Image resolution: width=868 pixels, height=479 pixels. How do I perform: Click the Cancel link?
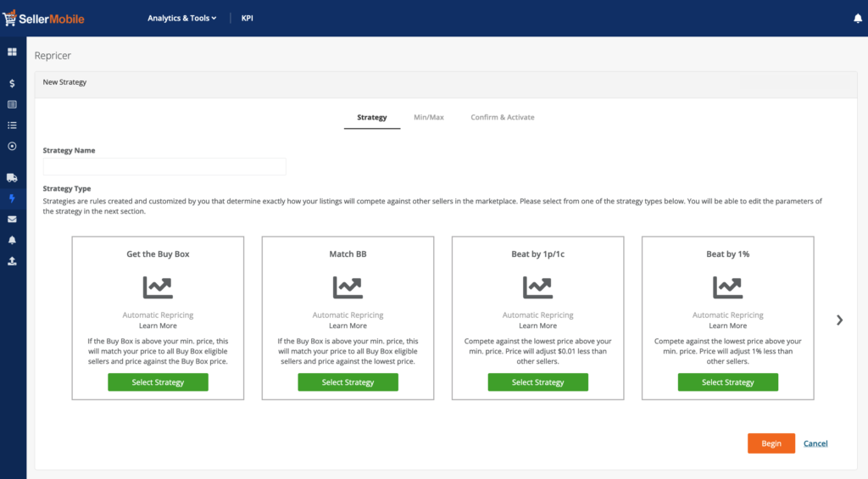(x=815, y=443)
